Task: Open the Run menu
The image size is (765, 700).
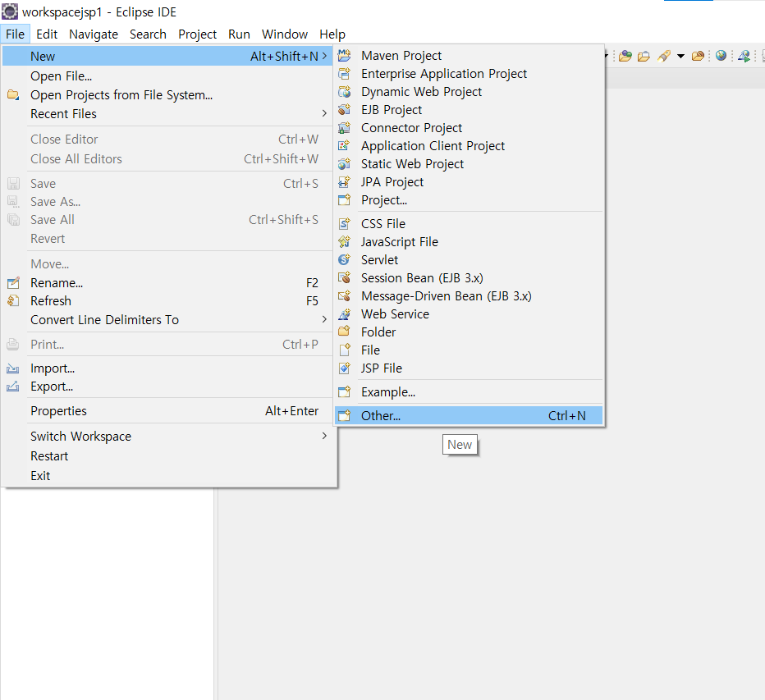Action: coord(239,34)
